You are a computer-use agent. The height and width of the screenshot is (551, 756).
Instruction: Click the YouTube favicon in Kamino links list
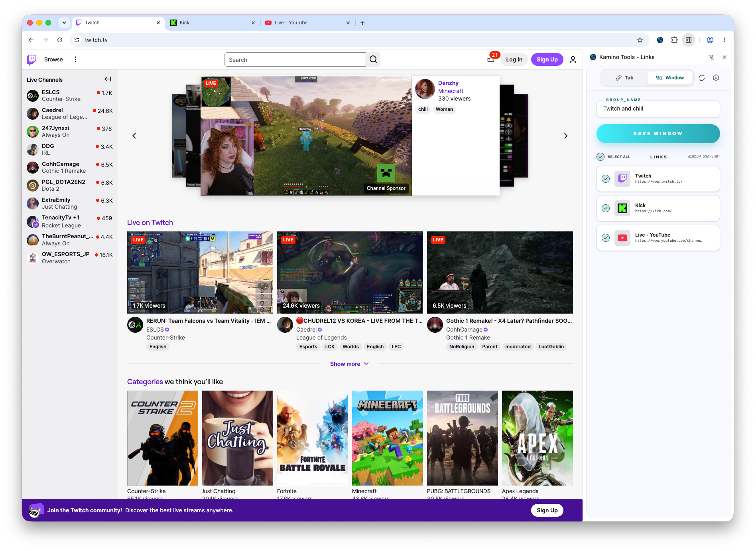click(x=622, y=237)
